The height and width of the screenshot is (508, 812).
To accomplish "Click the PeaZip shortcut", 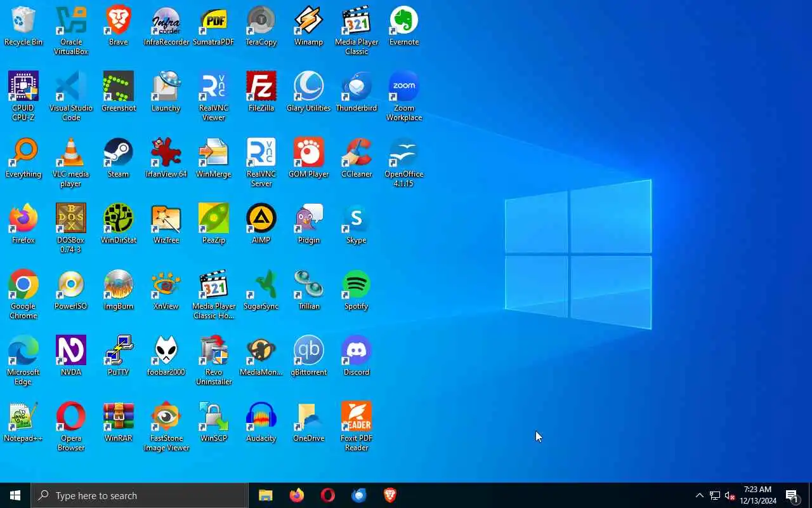I will tap(214, 225).
